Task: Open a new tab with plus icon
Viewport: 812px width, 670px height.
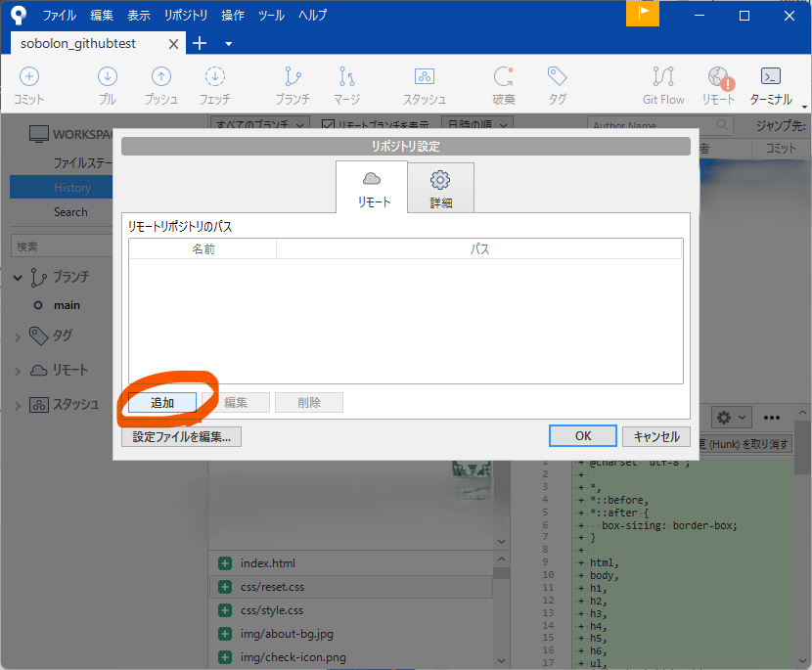Action: pyautogui.click(x=200, y=43)
